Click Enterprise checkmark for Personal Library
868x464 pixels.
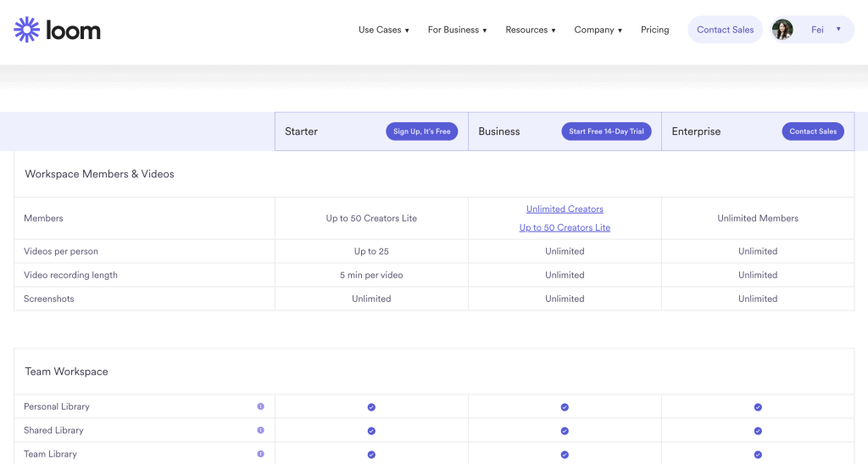click(x=758, y=407)
